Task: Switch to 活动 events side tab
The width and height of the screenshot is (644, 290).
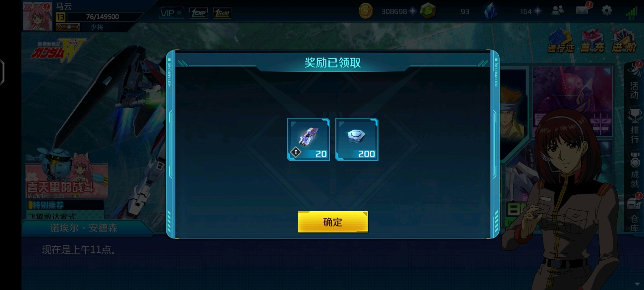Action: point(633,82)
